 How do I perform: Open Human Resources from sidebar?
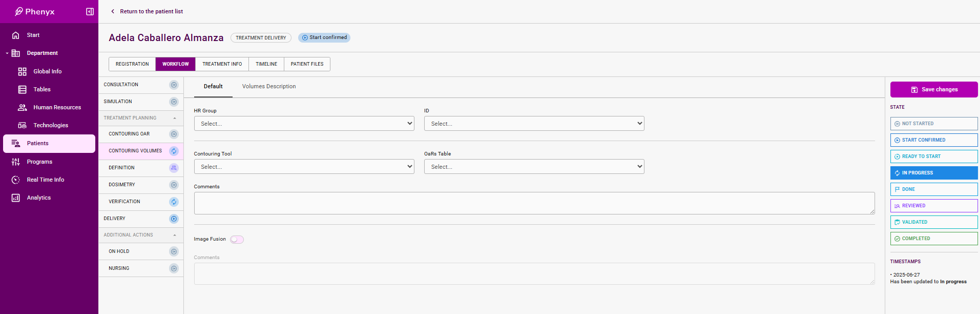click(57, 107)
